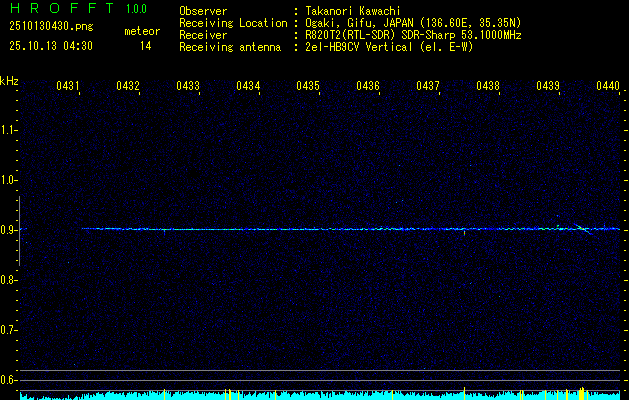Select the file name 2510130430.png
The width and height of the screenshot is (629, 400).
click(x=51, y=27)
